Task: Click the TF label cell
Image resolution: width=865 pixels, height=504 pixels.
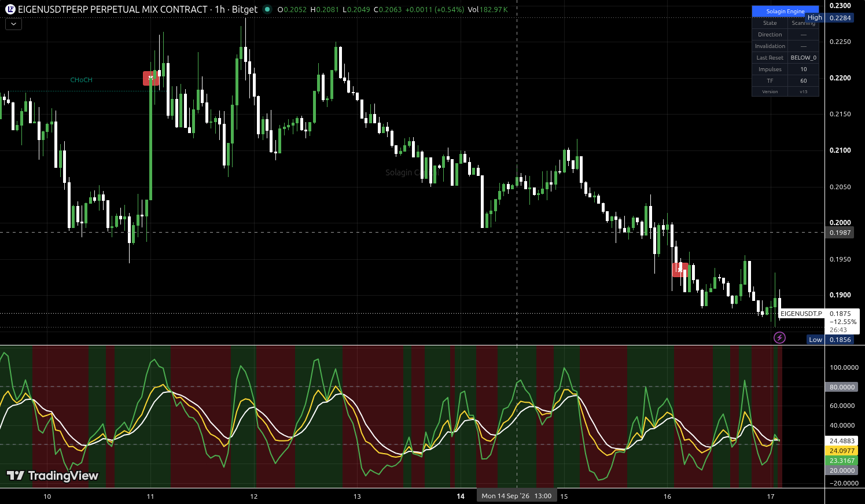Action: tap(770, 81)
